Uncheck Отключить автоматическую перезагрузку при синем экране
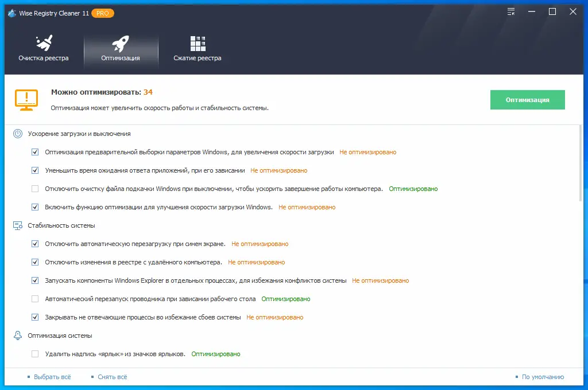 point(35,244)
